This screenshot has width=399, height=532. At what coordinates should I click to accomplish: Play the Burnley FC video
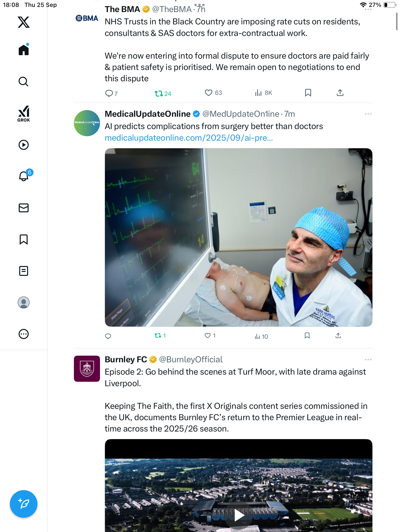pyautogui.click(x=239, y=515)
